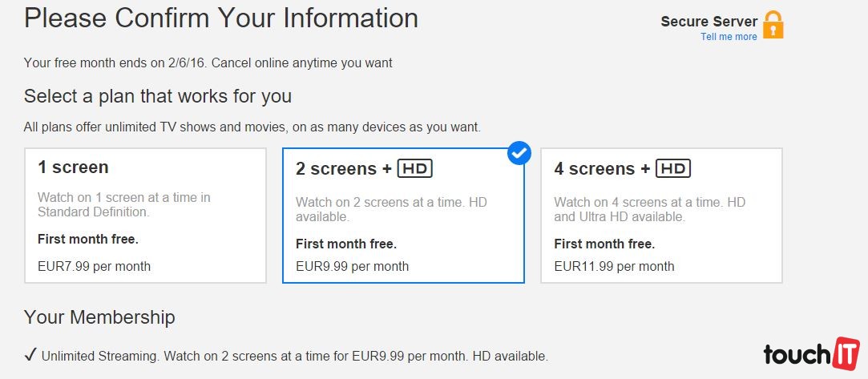Click the 'Select a plan that works for you' heading

click(x=158, y=97)
